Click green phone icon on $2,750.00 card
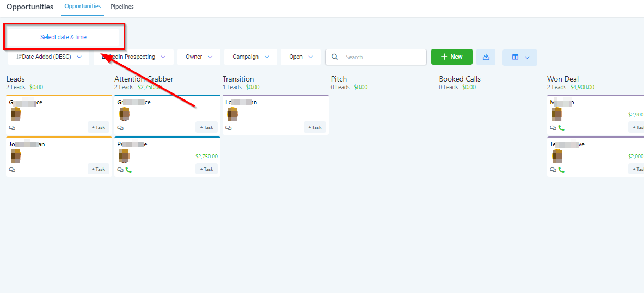The width and height of the screenshot is (644, 293). click(128, 170)
